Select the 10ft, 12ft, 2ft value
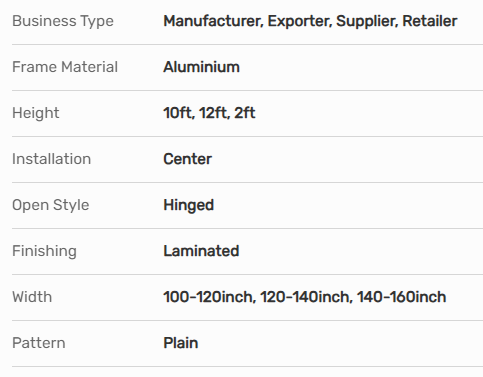 pyautogui.click(x=209, y=113)
